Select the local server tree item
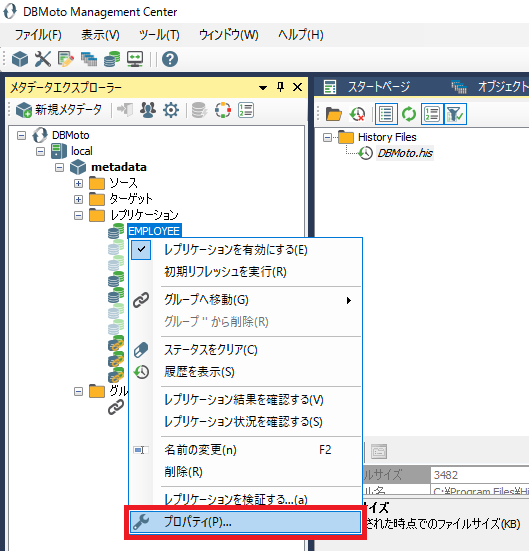The width and height of the screenshot is (529, 551). coord(82,151)
